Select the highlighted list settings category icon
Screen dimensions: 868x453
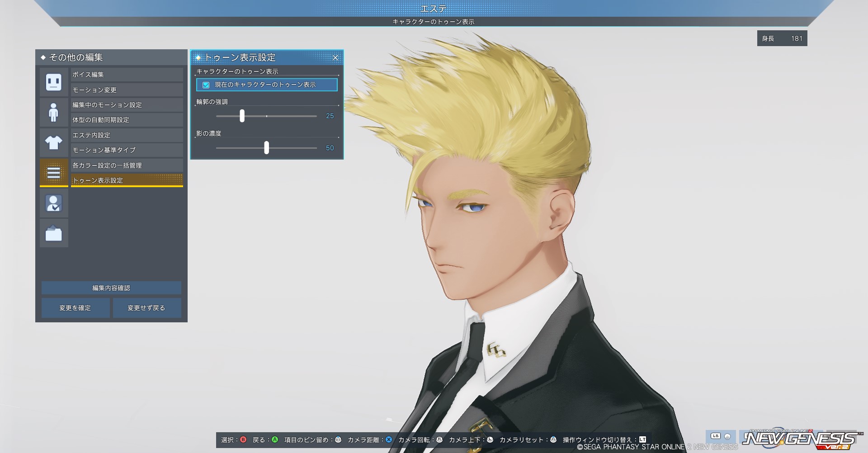[54, 173]
